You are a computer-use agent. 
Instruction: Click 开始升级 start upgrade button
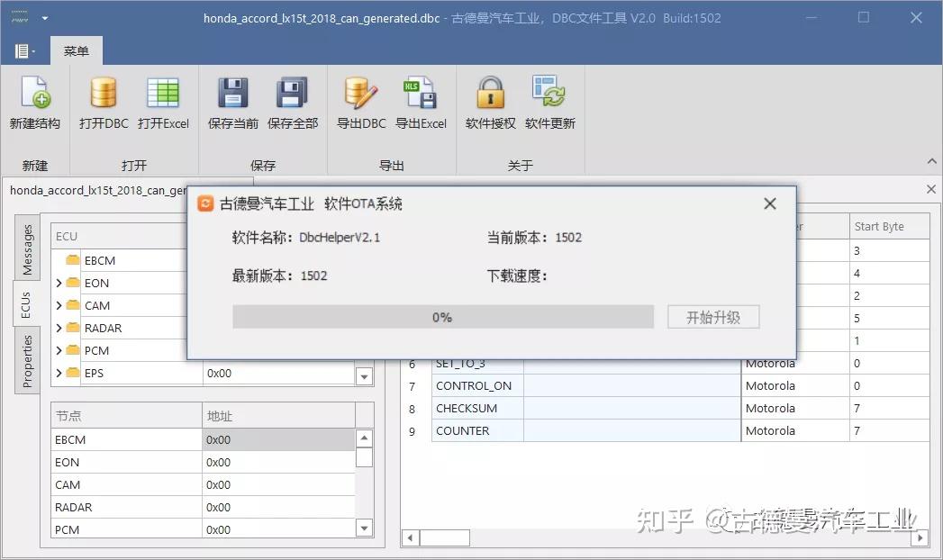tap(713, 317)
